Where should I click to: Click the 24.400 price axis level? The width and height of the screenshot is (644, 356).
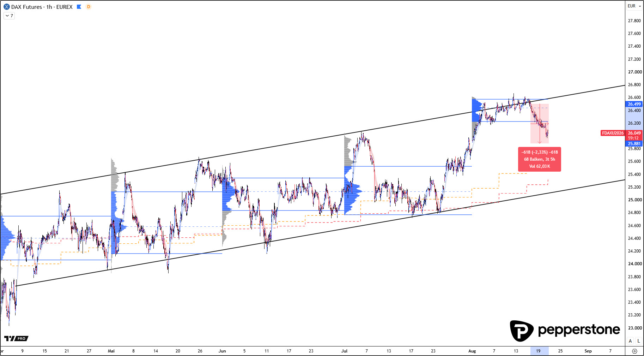point(634,238)
